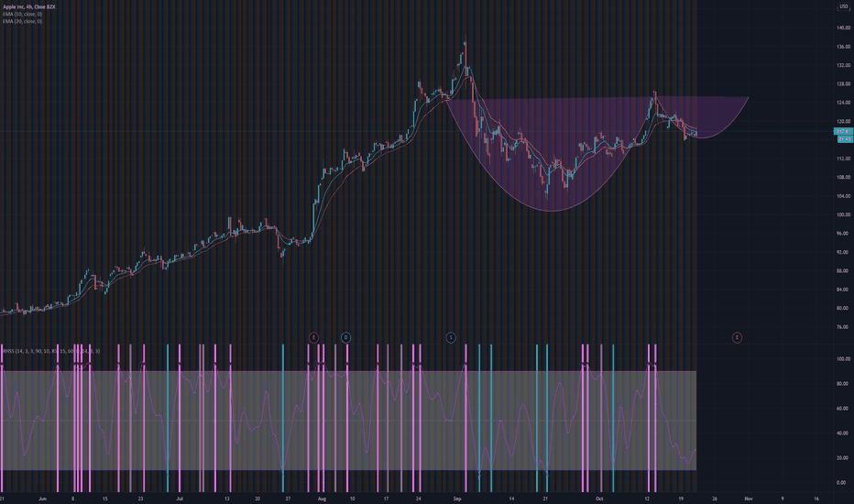Click the 124.00 price axis label
This screenshot has height=504, width=854.
click(x=844, y=103)
